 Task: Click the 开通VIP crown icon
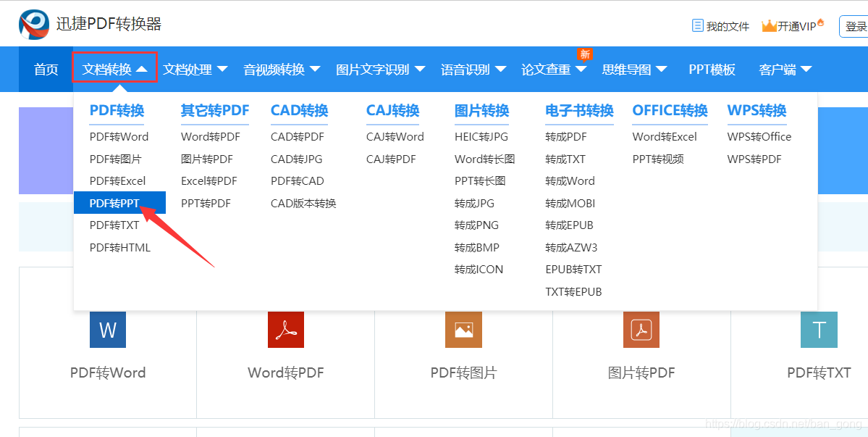pyautogui.click(x=769, y=25)
